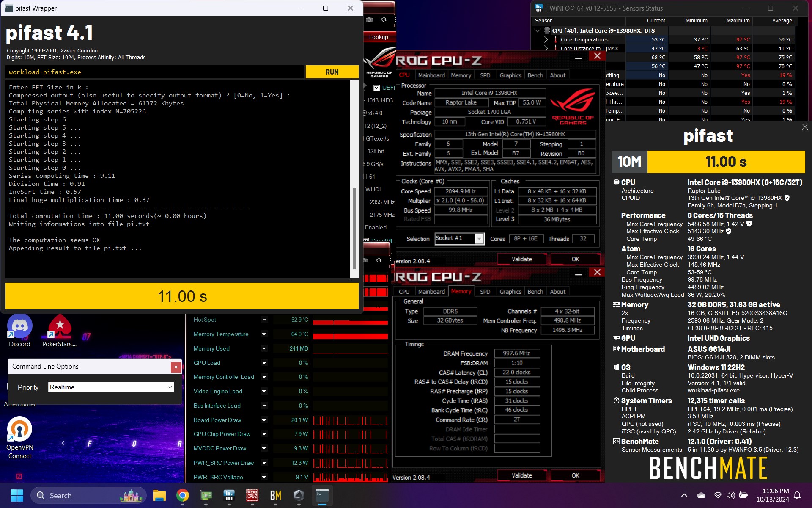Open the PWR_SRC Voltage sensor dropdown arrow
Viewport: 812px width, 508px height.
(x=264, y=478)
